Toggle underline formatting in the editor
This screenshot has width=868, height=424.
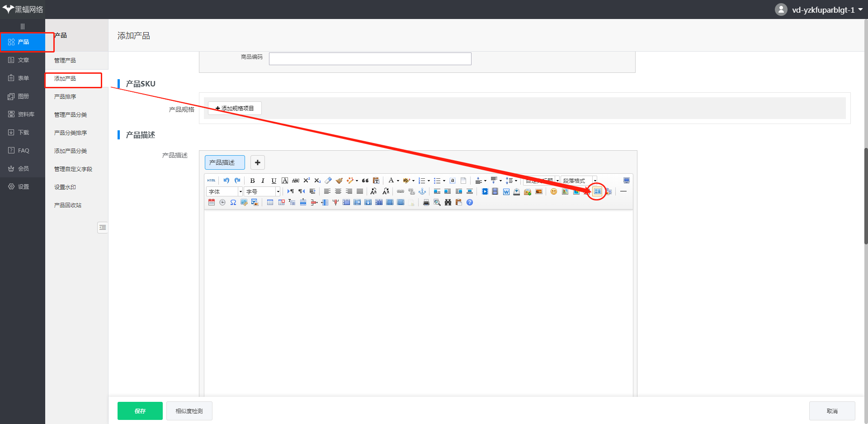coord(274,181)
